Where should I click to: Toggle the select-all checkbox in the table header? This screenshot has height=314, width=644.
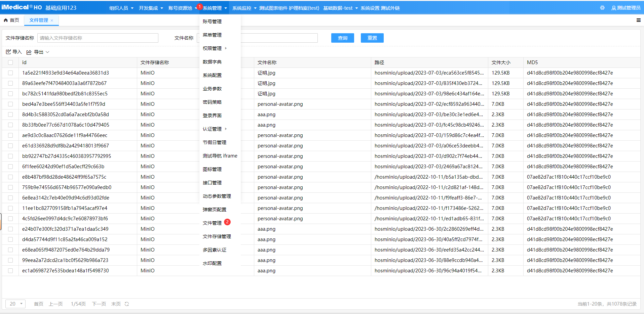point(10,62)
